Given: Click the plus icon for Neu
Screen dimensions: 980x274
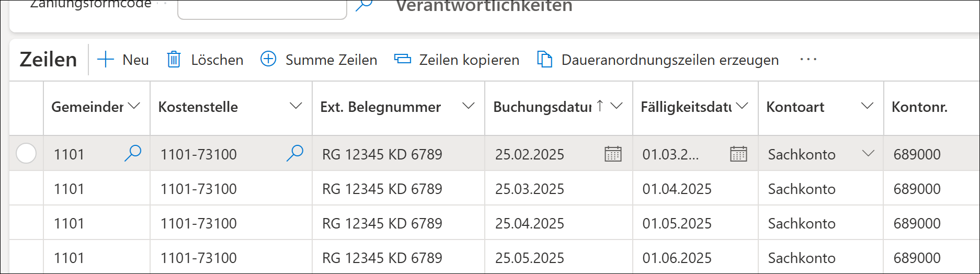Looking at the screenshot, I should 106,60.
